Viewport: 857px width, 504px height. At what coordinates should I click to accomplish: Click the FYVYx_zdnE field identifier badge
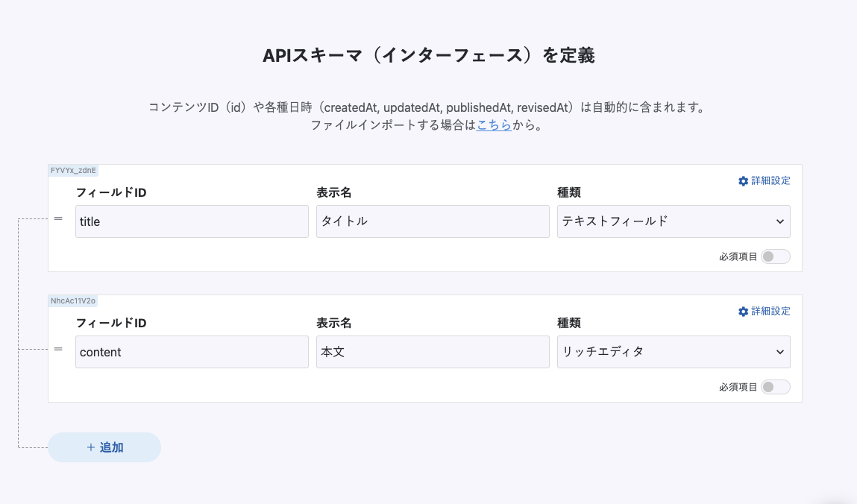click(73, 170)
